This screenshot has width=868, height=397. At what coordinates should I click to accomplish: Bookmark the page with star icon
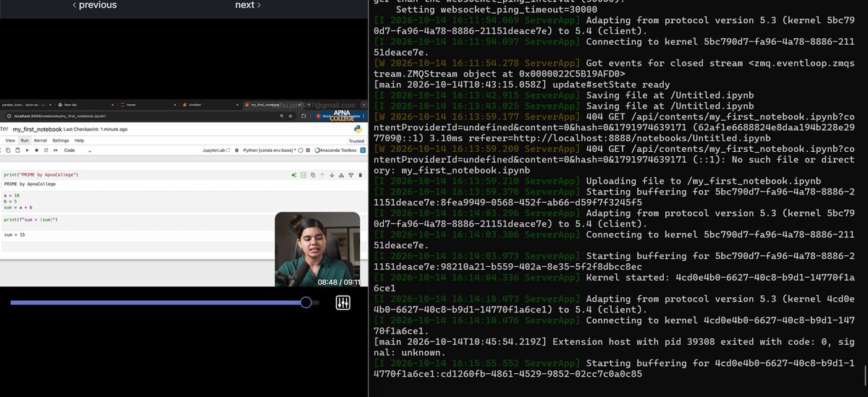[290, 116]
